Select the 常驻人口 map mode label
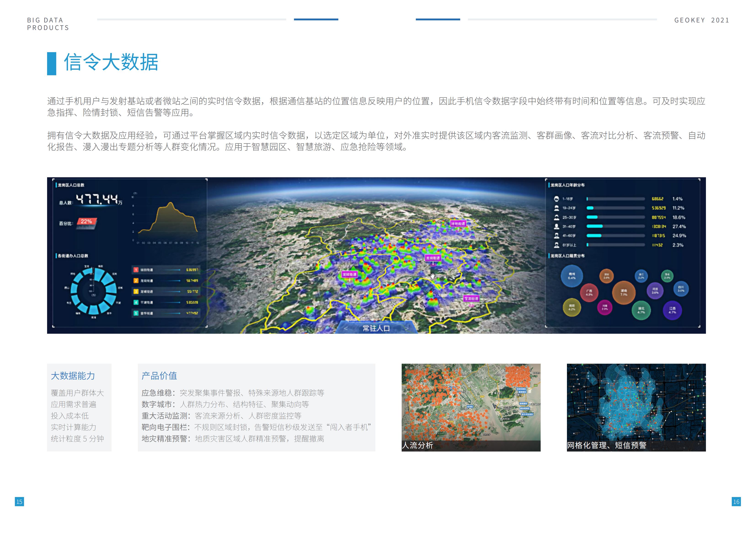This screenshot has height=535, width=756. 376,328
